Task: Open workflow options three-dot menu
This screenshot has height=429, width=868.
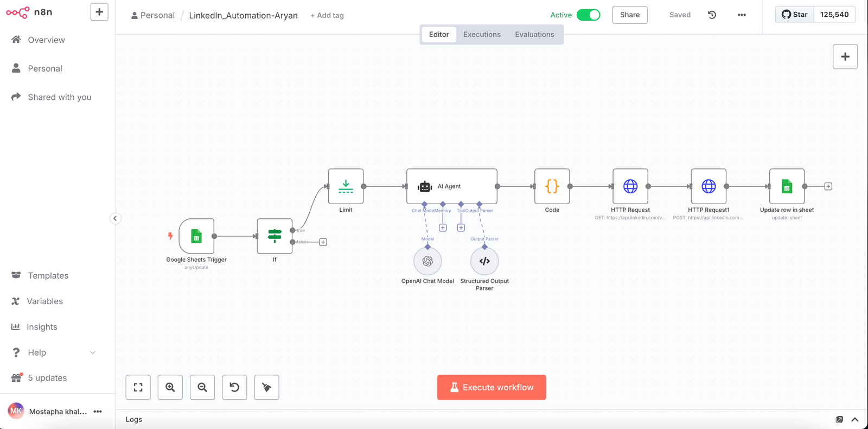Action: (742, 15)
